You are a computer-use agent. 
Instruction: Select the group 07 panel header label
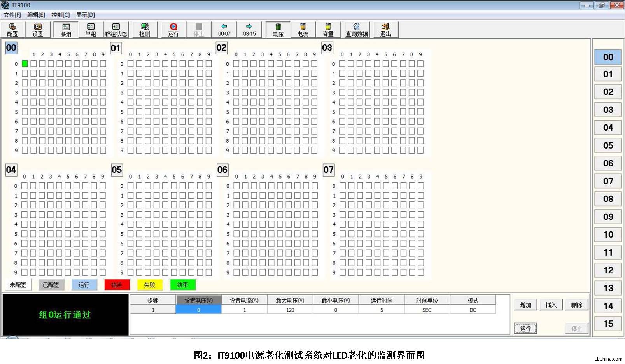coord(329,170)
